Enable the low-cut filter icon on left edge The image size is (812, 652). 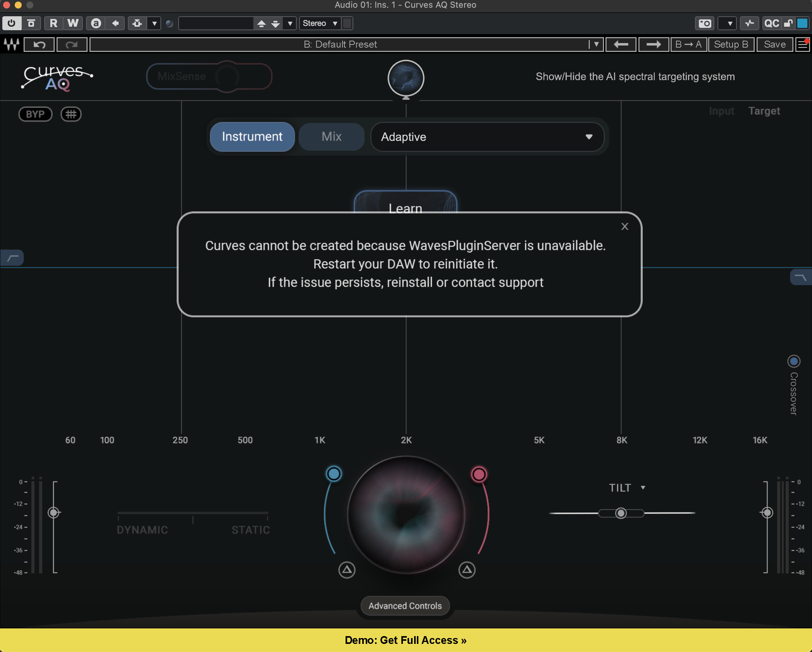12,257
